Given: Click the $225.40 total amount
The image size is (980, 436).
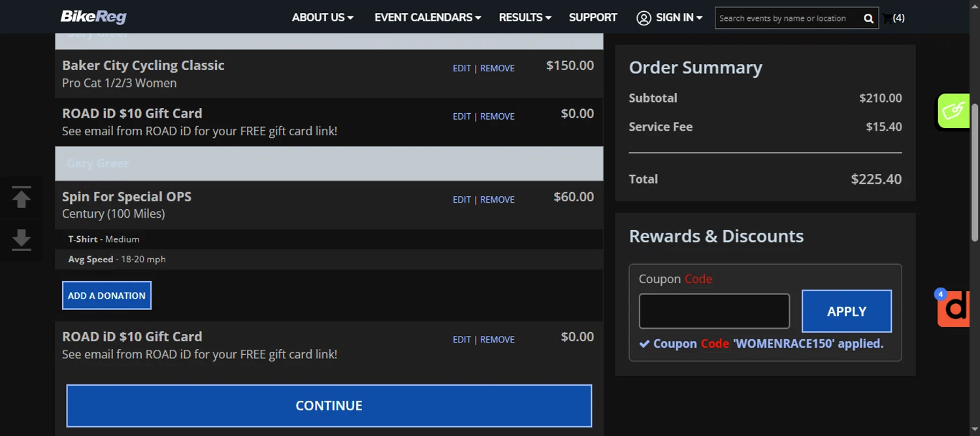Looking at the screenshot, I should point(876,179).
